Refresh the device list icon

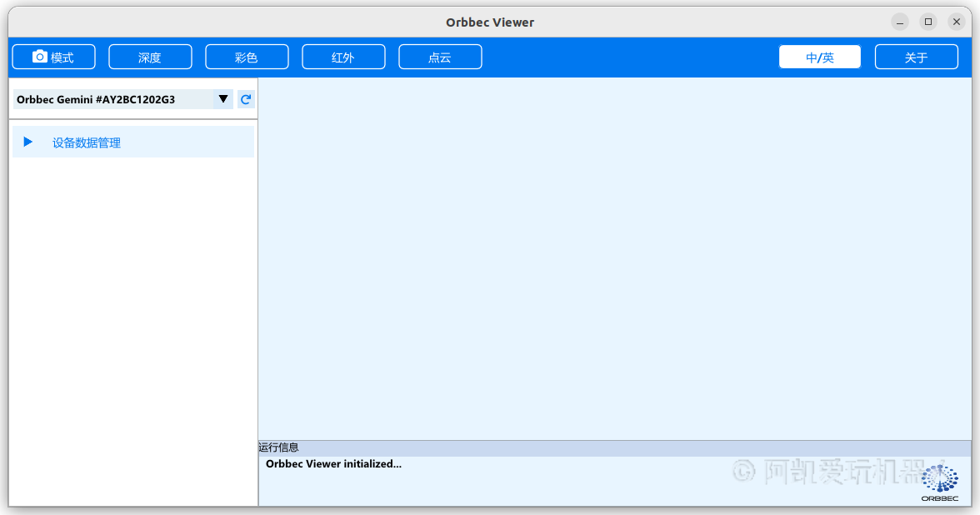point(247,98)
